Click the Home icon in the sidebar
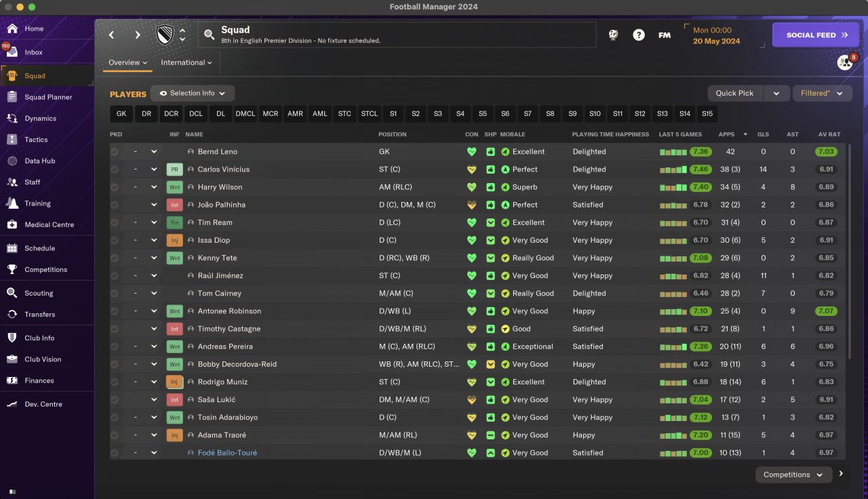Viewport: 868px width, 499px height. point(12,28)
